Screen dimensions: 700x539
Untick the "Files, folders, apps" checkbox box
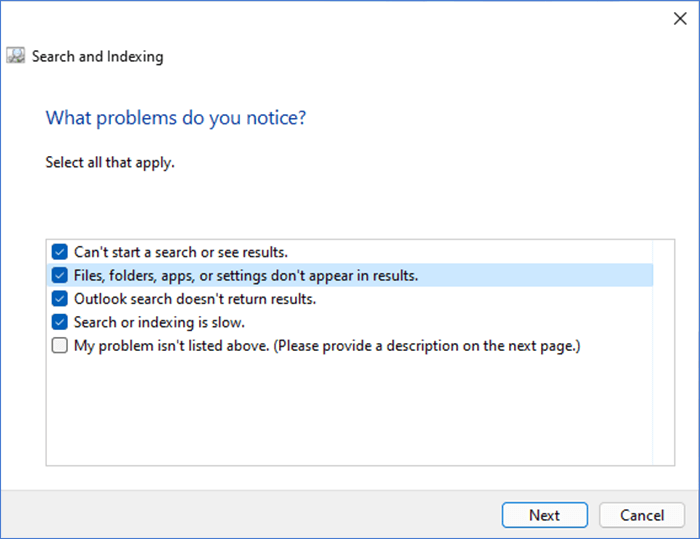pyautogui.click(x=60, y=275)
